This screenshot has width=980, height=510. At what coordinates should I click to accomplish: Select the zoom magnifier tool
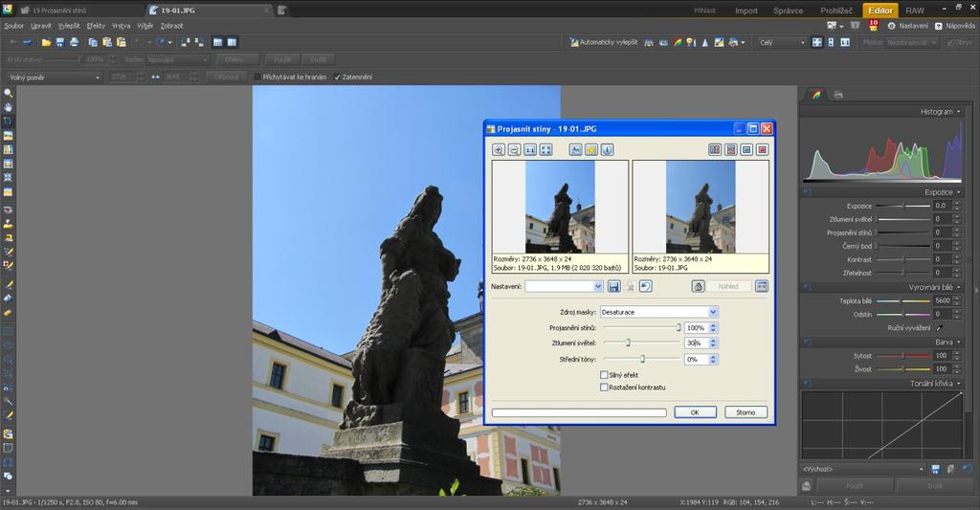pos(8,93)
